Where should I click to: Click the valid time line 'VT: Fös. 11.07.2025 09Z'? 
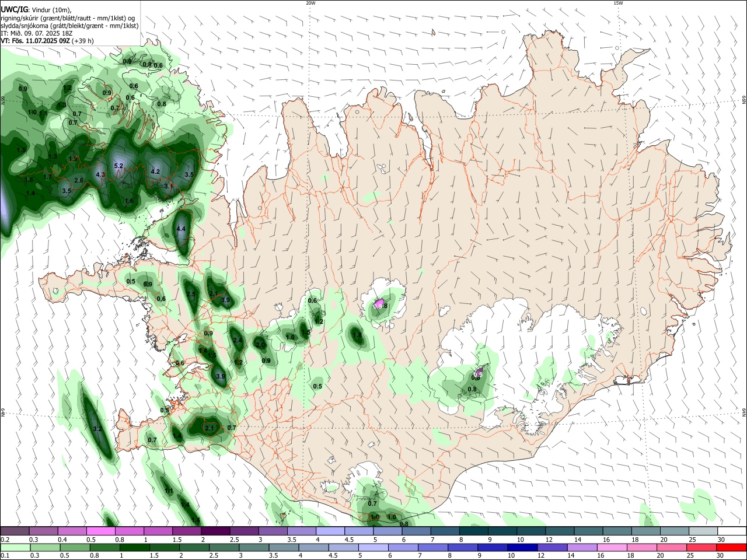tap(36, 41)
